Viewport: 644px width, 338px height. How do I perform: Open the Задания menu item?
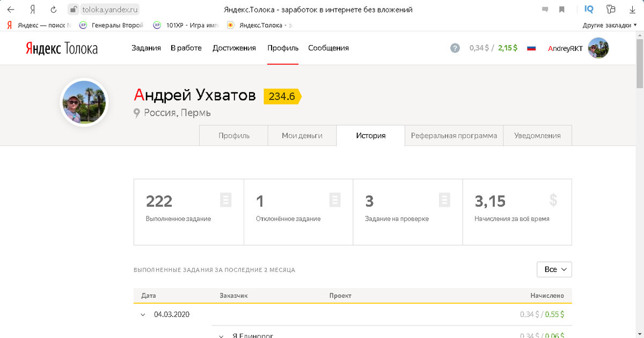pos(146,48)
